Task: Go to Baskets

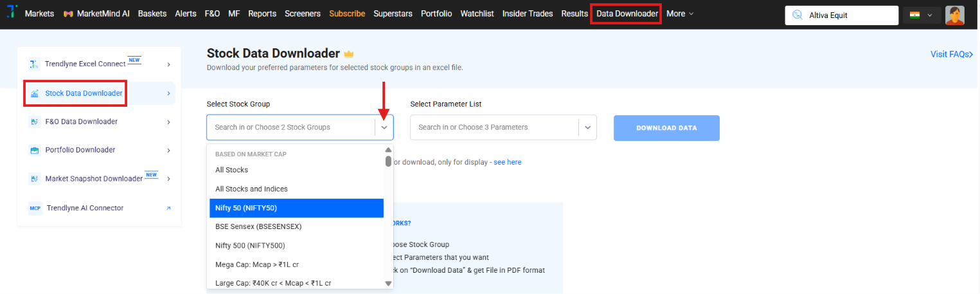Action: pyautogui.click(x=152, y=14)
